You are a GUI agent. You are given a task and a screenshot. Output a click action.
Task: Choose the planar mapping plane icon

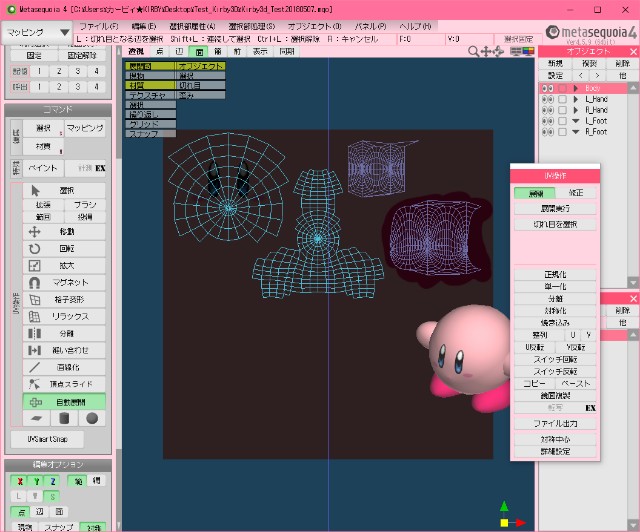[36, 418]
